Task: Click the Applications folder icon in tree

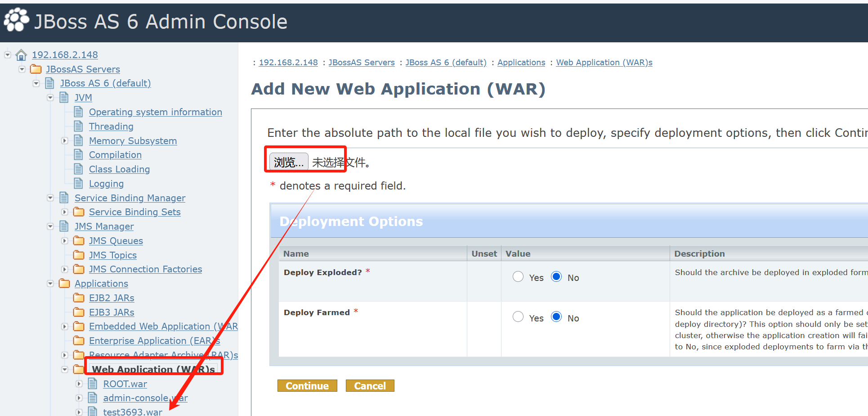Action: 64,283
